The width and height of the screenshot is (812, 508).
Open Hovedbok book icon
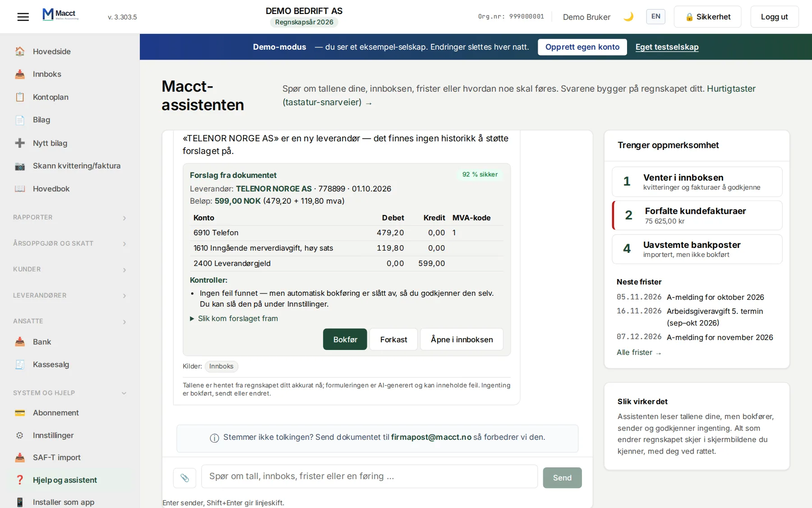(20, 189)
